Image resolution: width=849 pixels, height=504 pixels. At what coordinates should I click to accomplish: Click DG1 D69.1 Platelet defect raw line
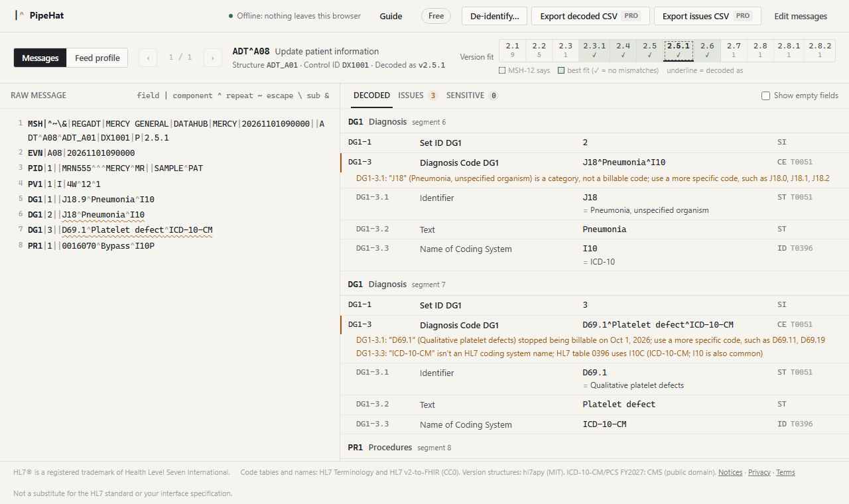[120, 230]
